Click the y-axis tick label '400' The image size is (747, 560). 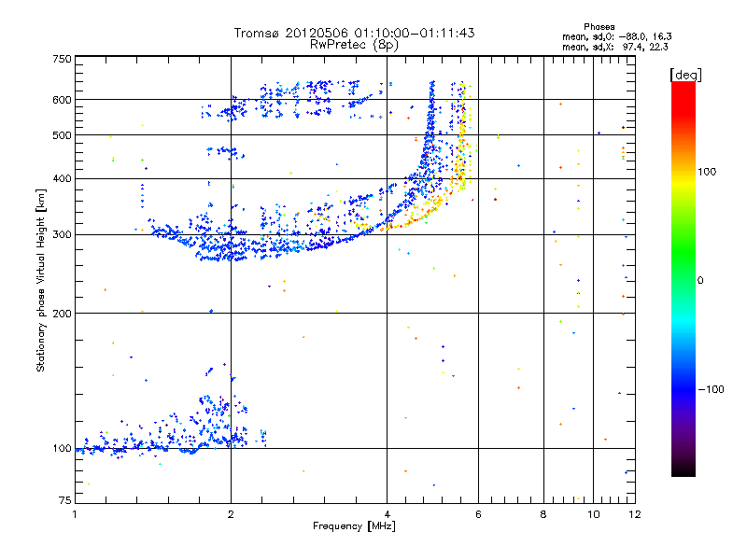(x=62, y=179)
